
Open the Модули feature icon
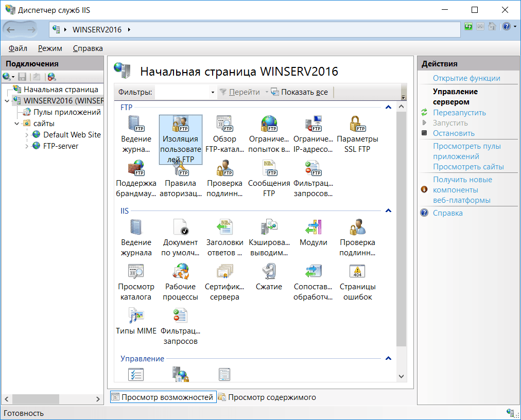tap(313, 227)
